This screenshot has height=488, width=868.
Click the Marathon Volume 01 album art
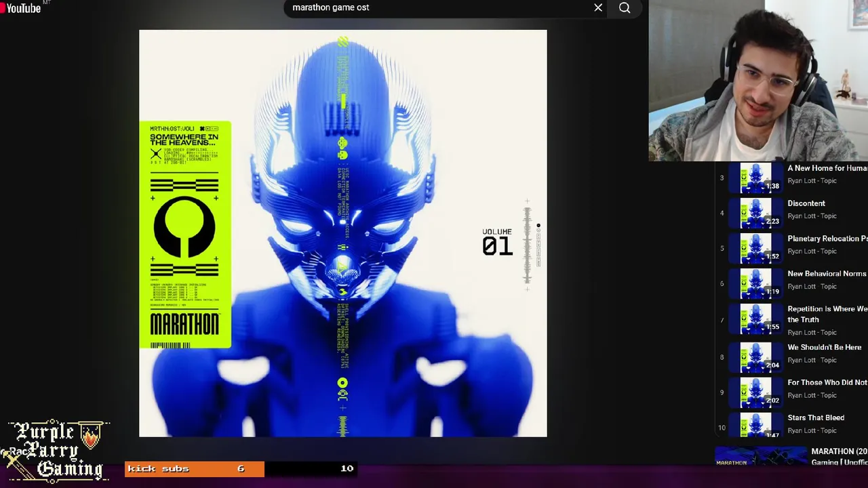click(x=343, y=234)
